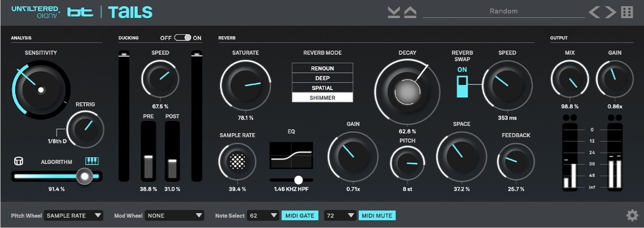Click the 1/8th D retrig value
Screen dimensions: 644x228
coord(57,141)
